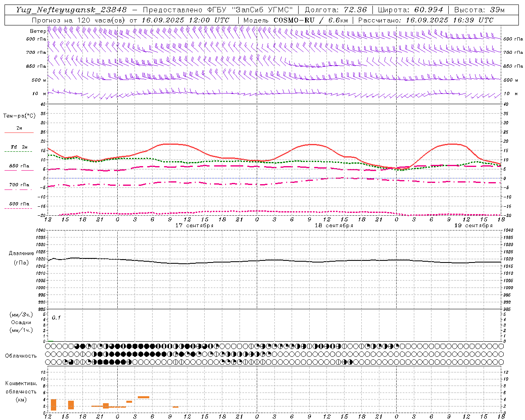Click the '(гПа)' unit under Давление
The image size is (525, 420).
pos(21,263)
